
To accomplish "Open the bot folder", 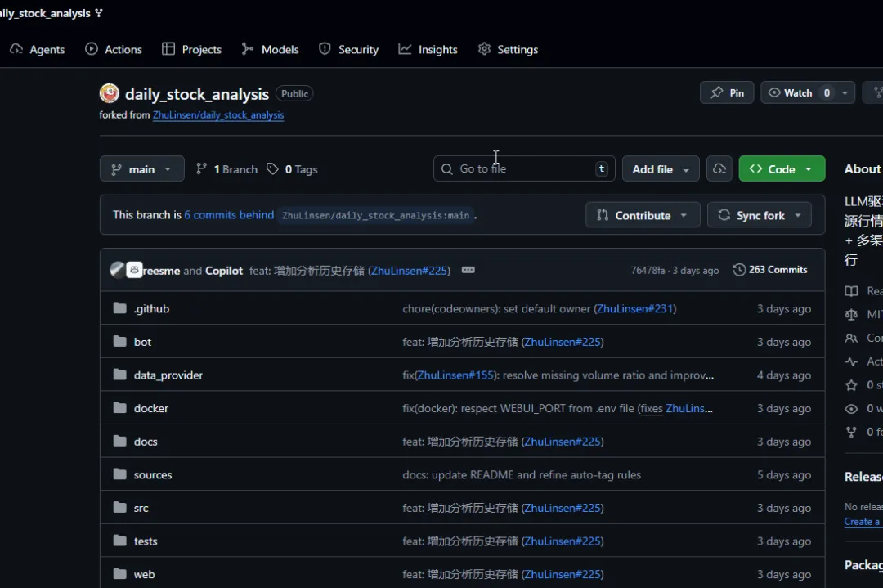I will (x=142, y=342).
